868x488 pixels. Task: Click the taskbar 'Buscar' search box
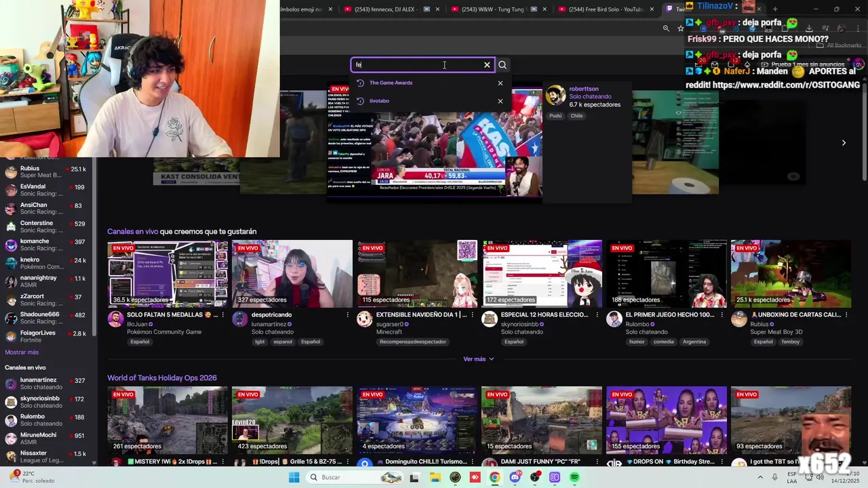tap(355, 477)
